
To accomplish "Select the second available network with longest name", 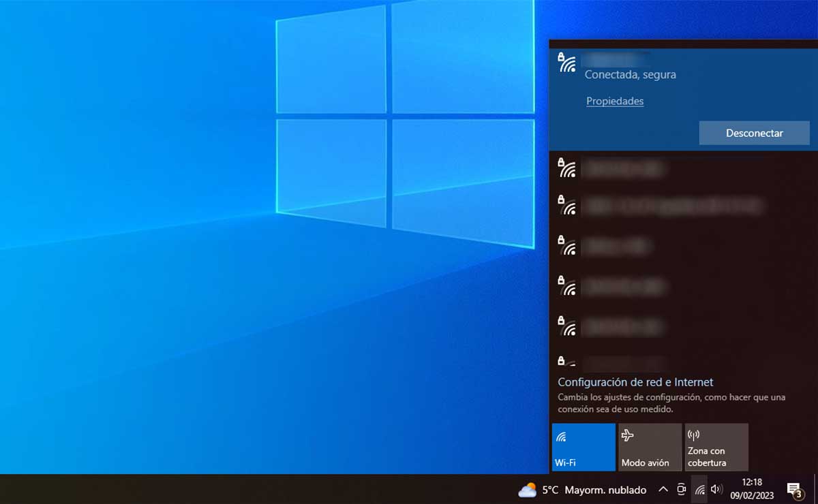I will coord(671,205).
